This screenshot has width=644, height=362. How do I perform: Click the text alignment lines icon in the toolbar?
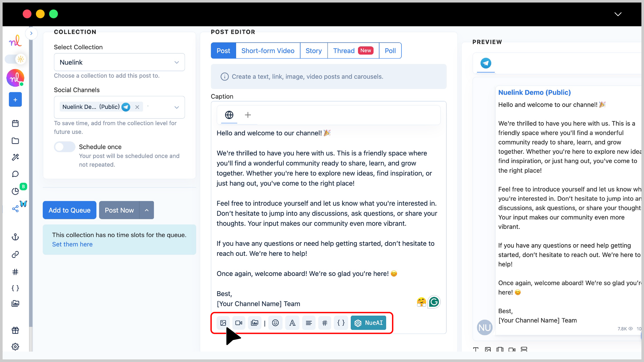coord(309,323)
